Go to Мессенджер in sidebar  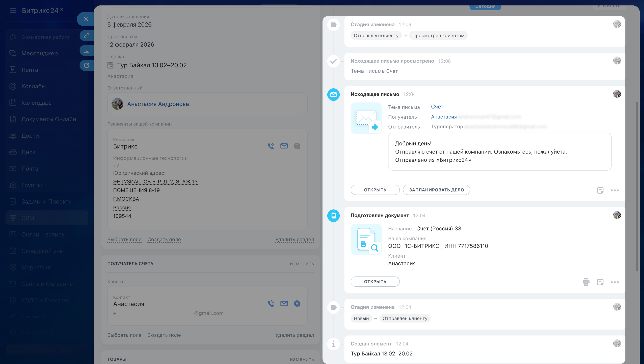[40, 53]
